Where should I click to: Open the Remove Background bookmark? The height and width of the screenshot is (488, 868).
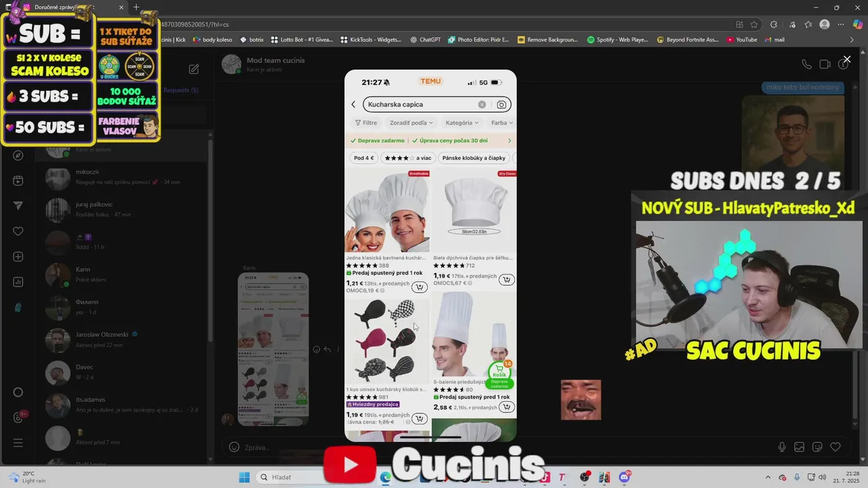tap(548, 39)
